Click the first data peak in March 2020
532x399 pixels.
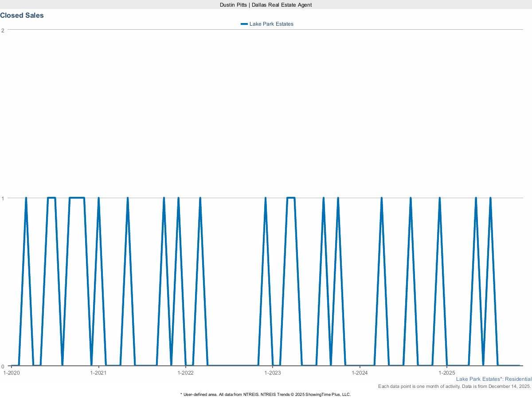(x=26, y=198)
